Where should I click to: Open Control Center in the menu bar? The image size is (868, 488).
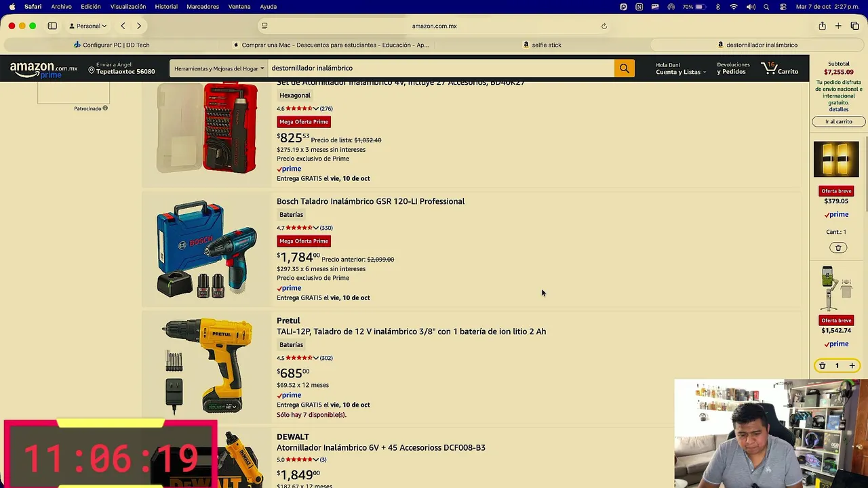783,7
